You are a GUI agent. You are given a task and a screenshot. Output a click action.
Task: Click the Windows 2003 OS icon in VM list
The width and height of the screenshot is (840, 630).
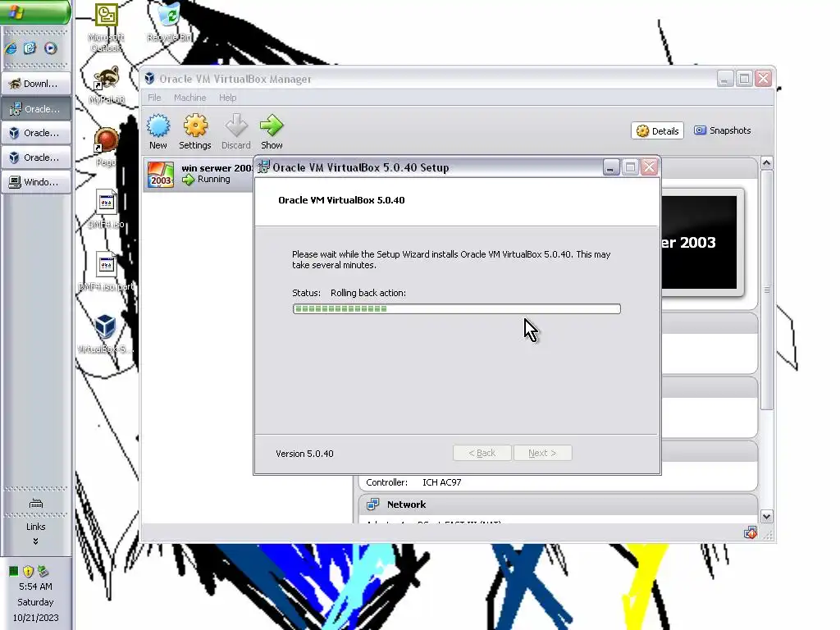[x=161, y=175]
